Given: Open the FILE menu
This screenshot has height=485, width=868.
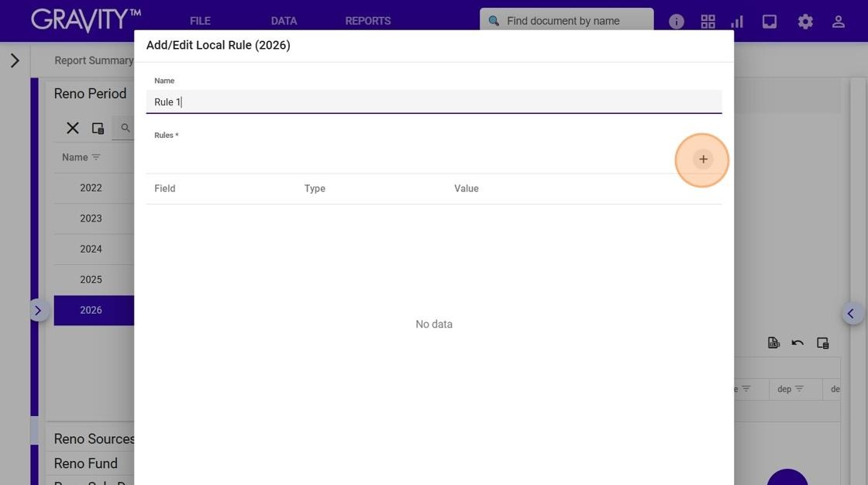Looking at the screenshot, I should tap(200, 21).
